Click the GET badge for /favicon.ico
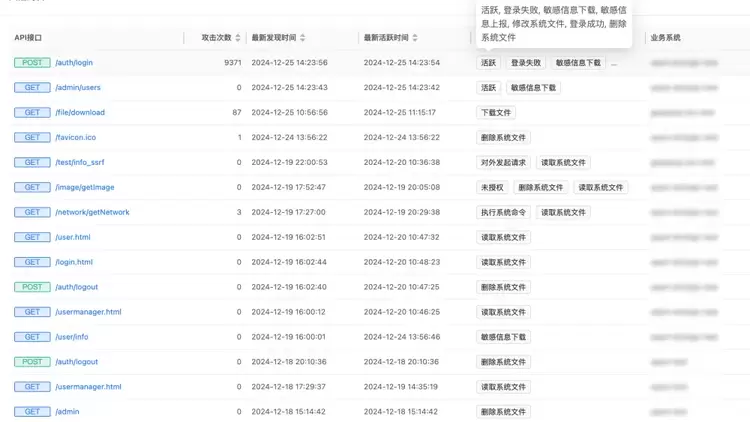The width and height of the screenshot is (750, 422). 32,137
